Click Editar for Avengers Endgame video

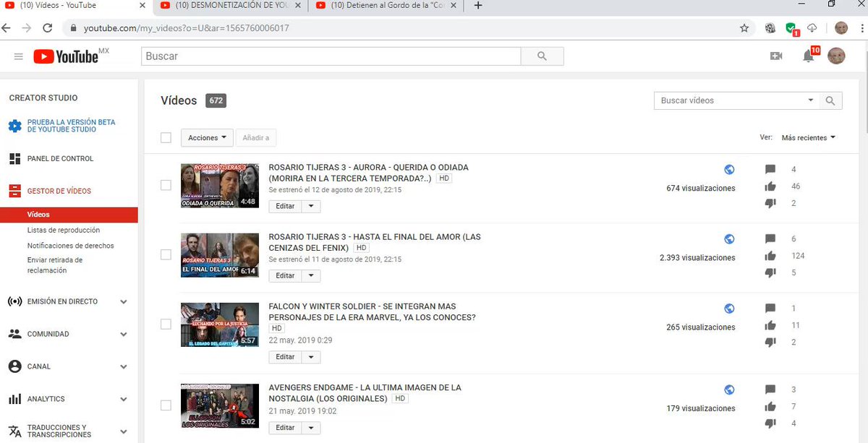(x=285, y=428)
